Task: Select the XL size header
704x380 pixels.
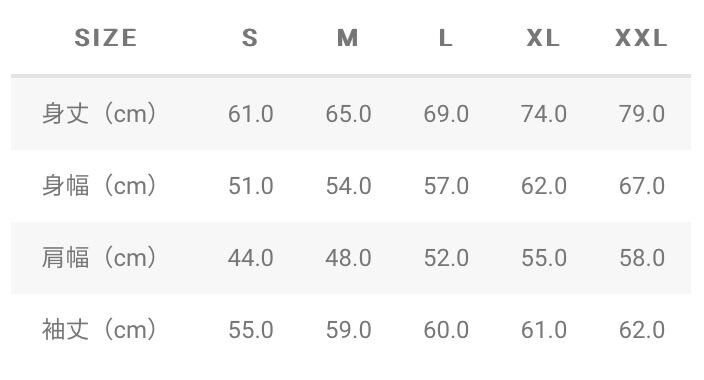Action: pyautogui.click(x=543, y=38)
